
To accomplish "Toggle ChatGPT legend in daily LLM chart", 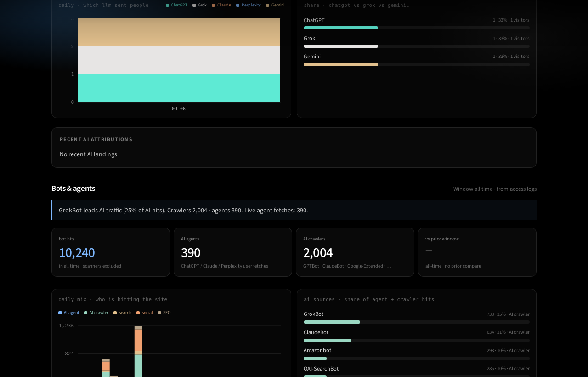I will coord(177,5).
